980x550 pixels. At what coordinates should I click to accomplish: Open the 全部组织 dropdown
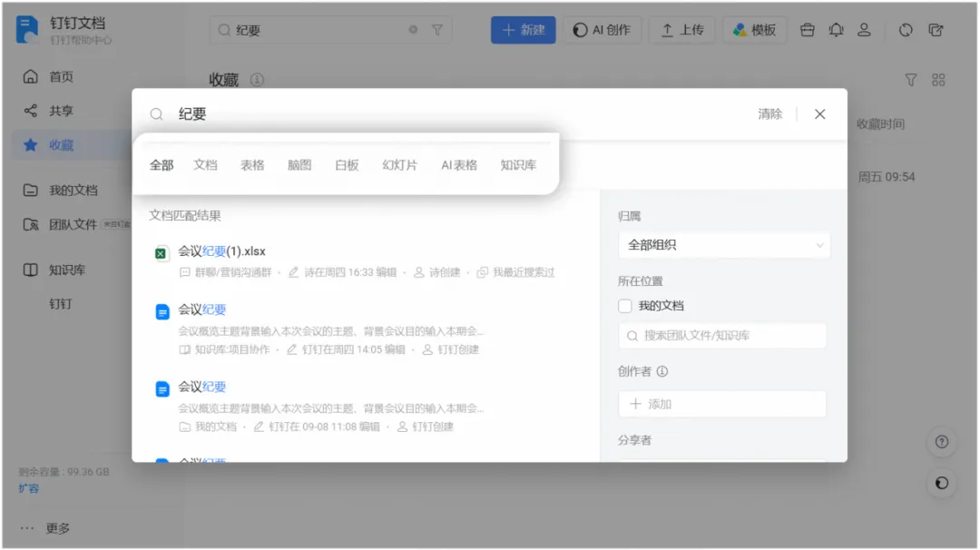[724, 245]
